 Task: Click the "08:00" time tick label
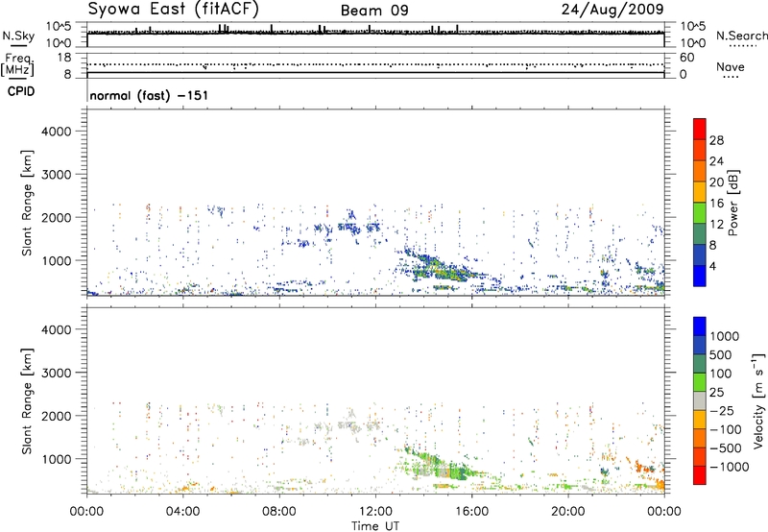(278, 512)
